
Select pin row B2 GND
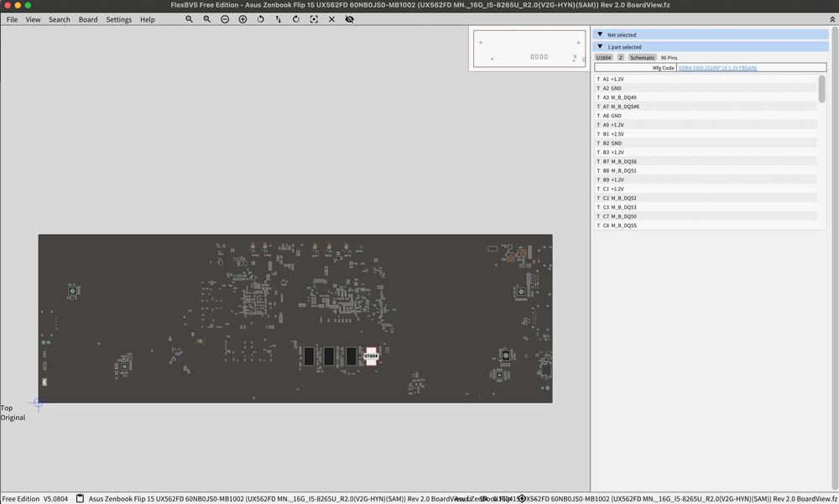tap(706, 143)
